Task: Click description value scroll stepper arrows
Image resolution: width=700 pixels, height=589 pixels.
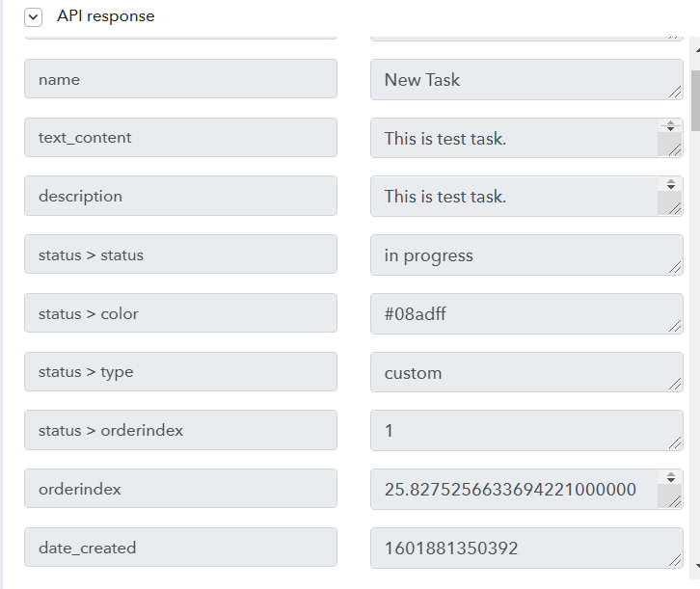Action: pos(670,184)
